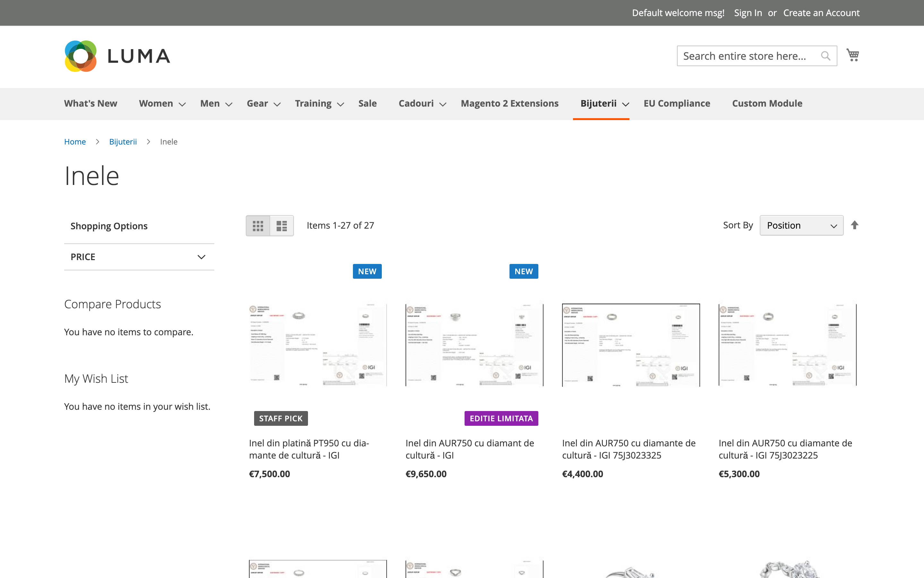Click the price €4,400.00
924x578 pixels.
(x=583, y=474)
